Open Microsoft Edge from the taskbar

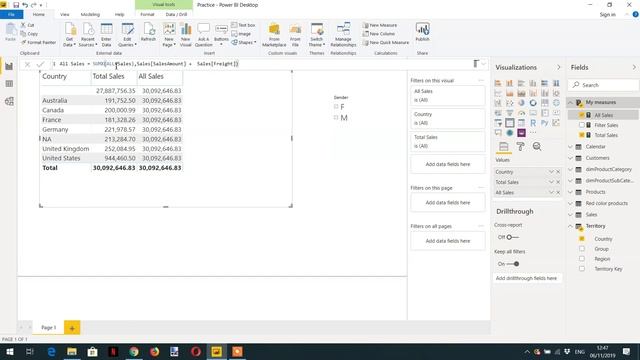tap(51, 351)
